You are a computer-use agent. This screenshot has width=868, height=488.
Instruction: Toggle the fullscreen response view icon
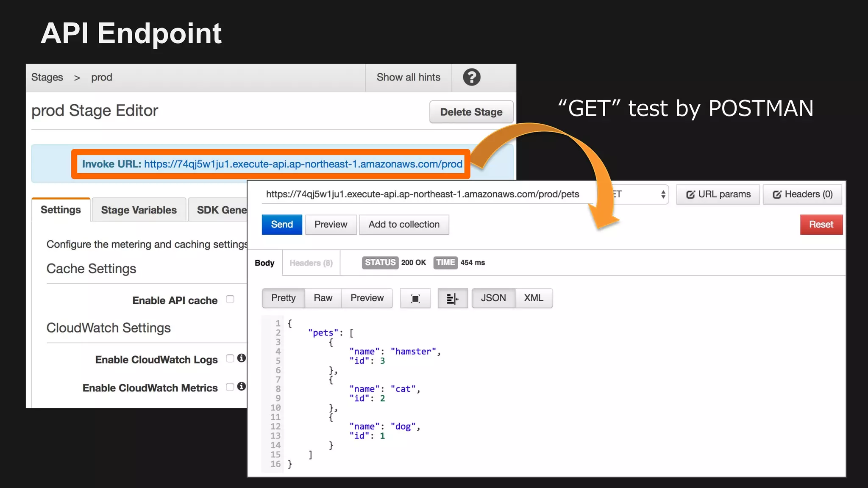[415, 298]
